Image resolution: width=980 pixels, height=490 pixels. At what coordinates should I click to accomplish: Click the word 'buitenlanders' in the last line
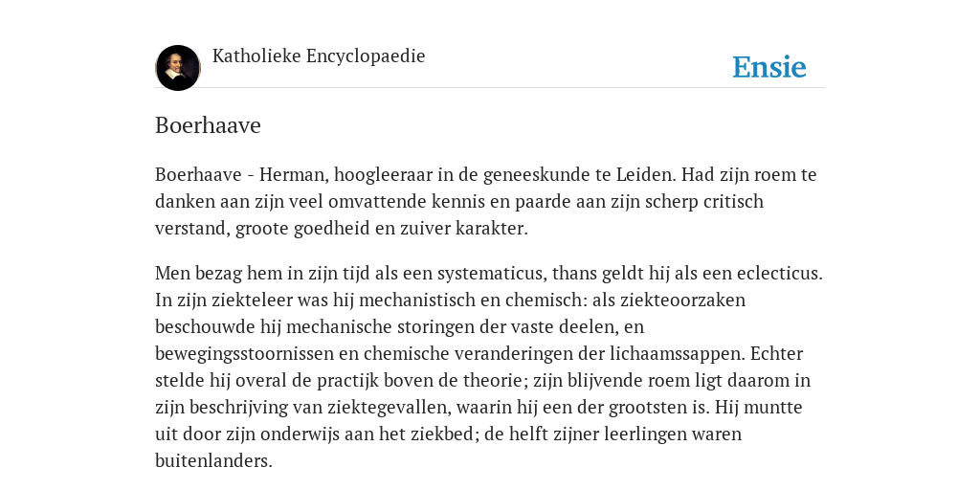pyautogui.click(x=212, y=461)
